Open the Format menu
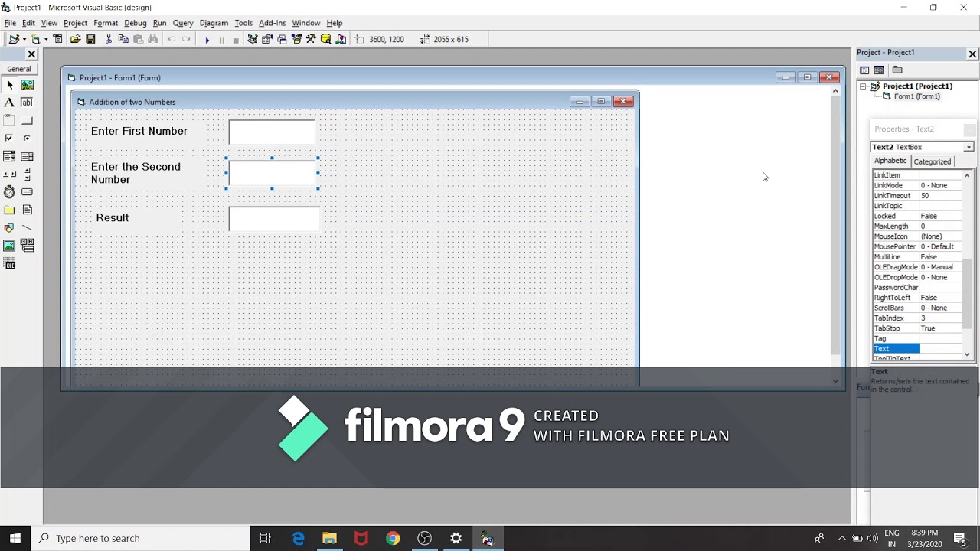The width and height of the screenshot is (980, 551). [x=106, y=23]
